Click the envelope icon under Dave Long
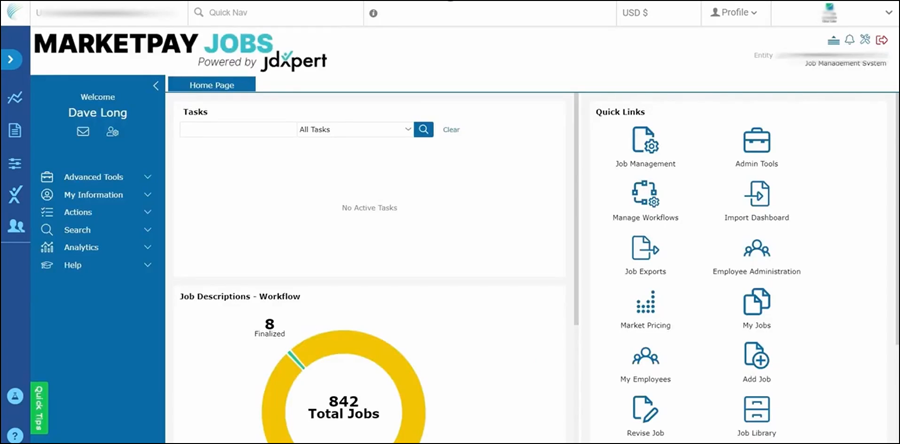The height and width of the screenshot is (444, 900). [83, 131]
